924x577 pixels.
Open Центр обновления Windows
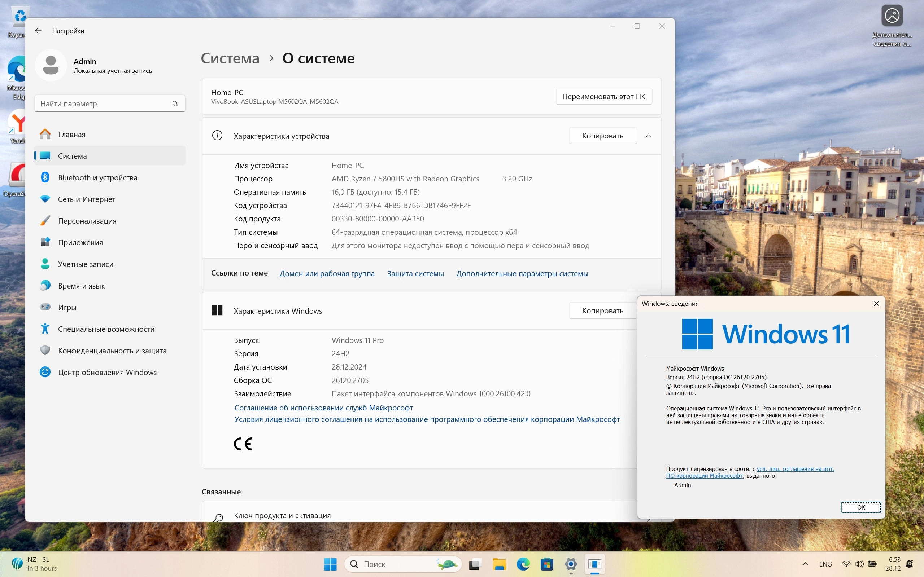click(x=107, y=372)
